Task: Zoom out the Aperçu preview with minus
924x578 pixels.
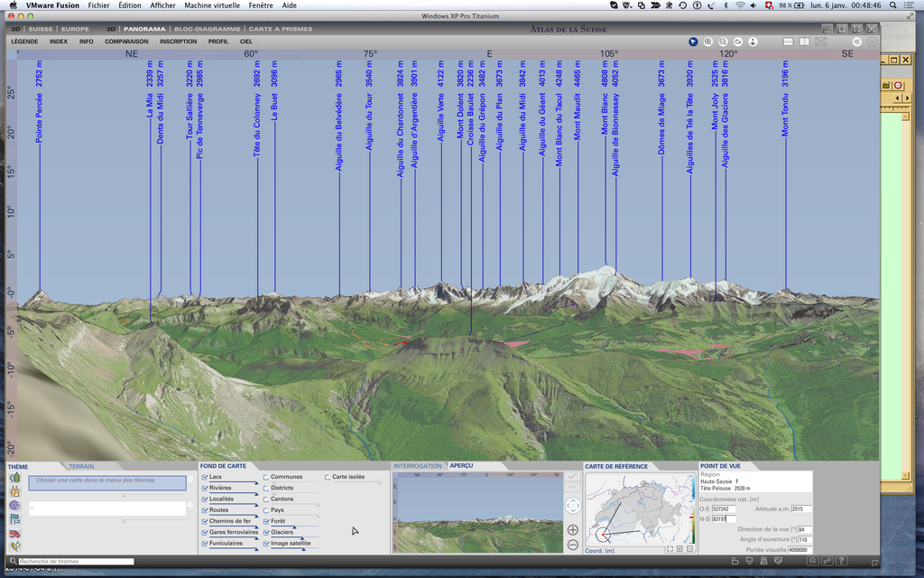Action: [573, 545]
